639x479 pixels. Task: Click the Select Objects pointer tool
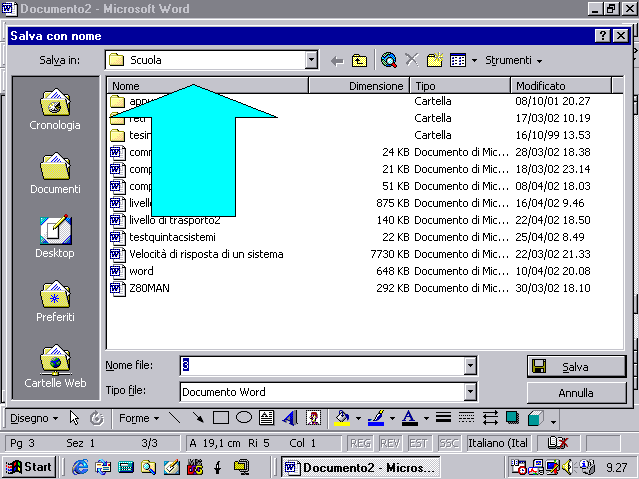point(74,418)
